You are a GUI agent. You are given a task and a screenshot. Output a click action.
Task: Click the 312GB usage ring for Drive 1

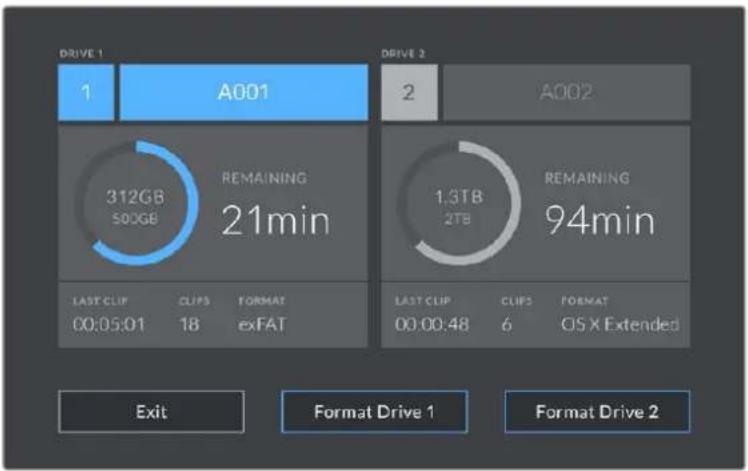click(x=136, y=203)
